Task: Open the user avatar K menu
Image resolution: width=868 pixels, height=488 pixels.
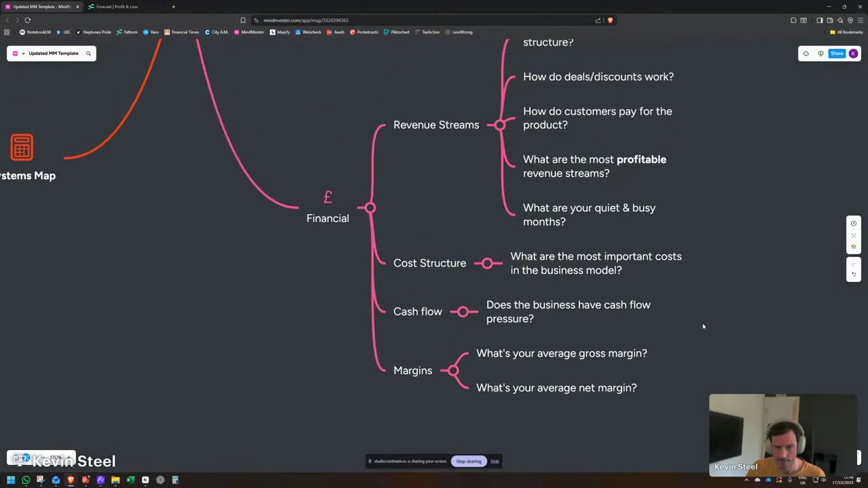Action: (853, 54)
